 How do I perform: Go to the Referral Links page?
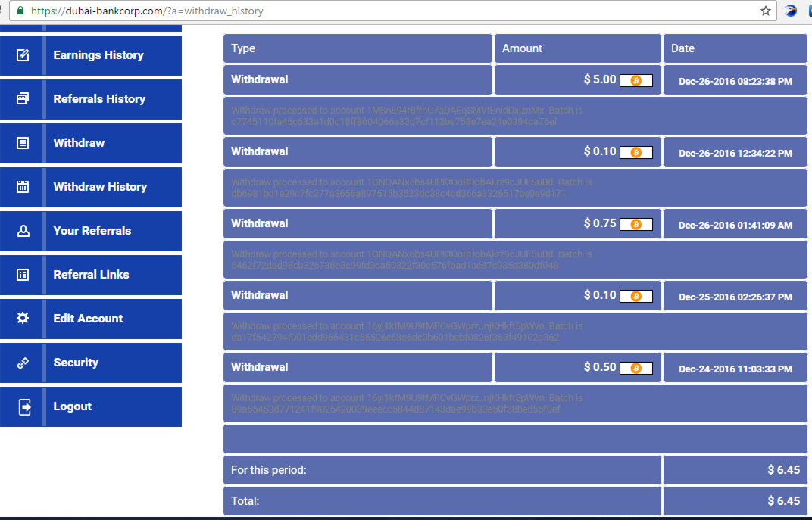91,275
